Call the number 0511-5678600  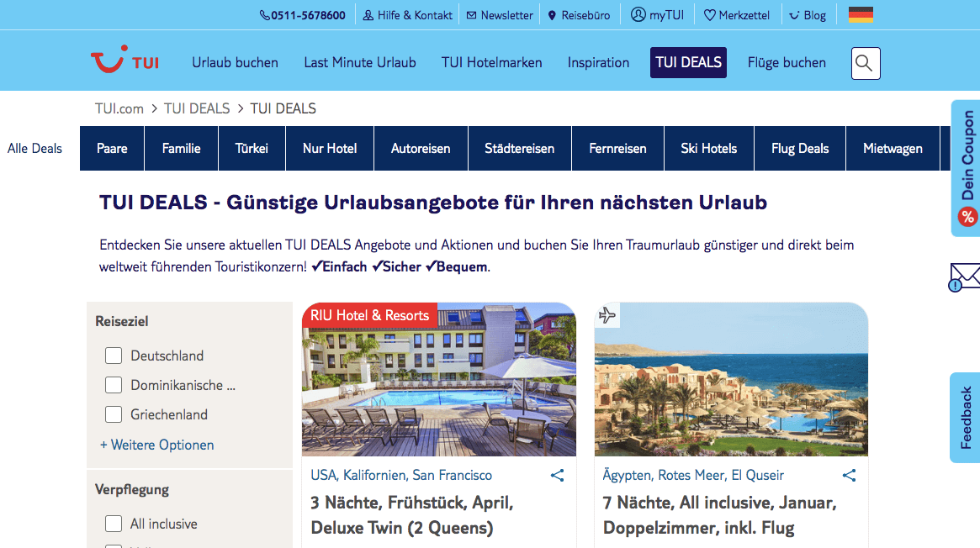pos(308,15)
